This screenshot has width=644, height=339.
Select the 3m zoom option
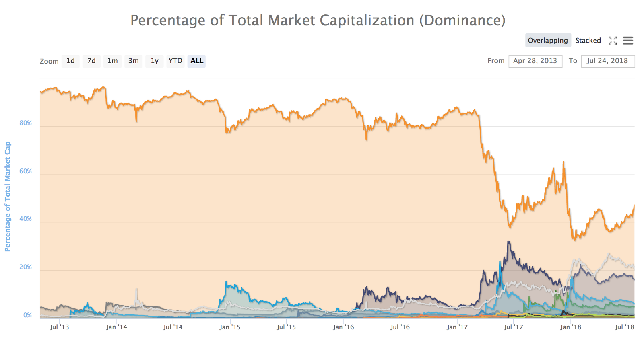click(134, 61)
